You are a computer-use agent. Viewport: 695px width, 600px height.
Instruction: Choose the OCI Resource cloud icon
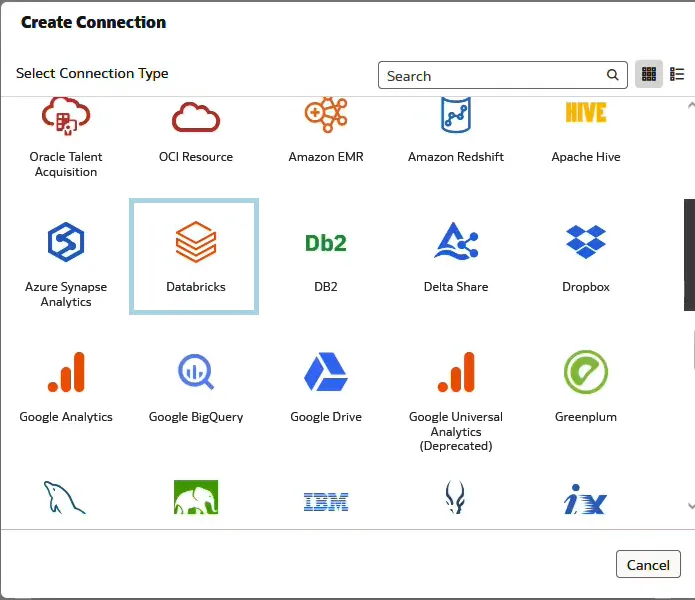[196, 117]
